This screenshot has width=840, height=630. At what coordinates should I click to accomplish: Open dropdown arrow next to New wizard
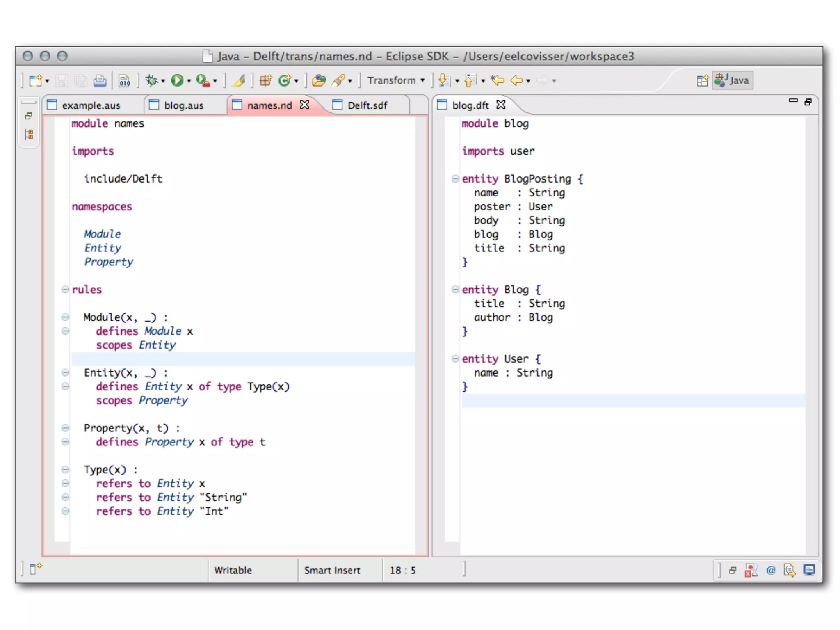tap(47, 81)
